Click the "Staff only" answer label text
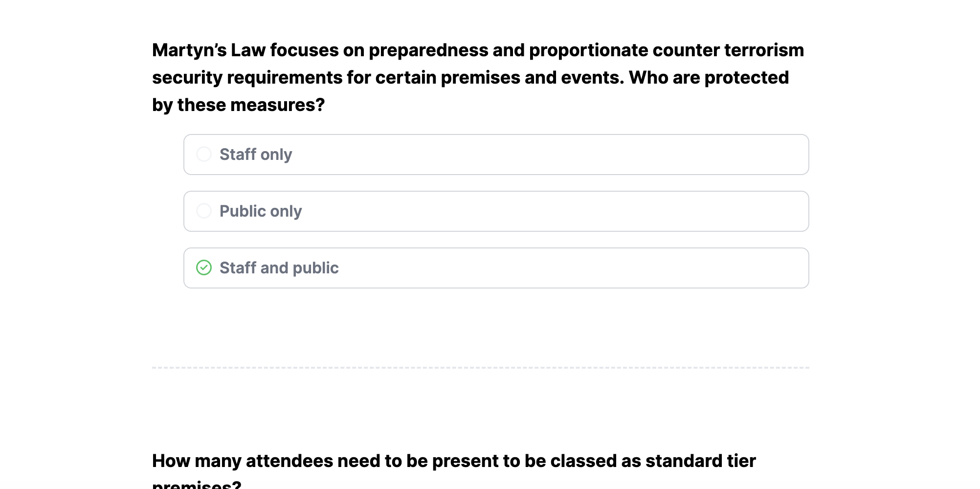This screenshot has height=489, width=980. click(x=256, y=155)
